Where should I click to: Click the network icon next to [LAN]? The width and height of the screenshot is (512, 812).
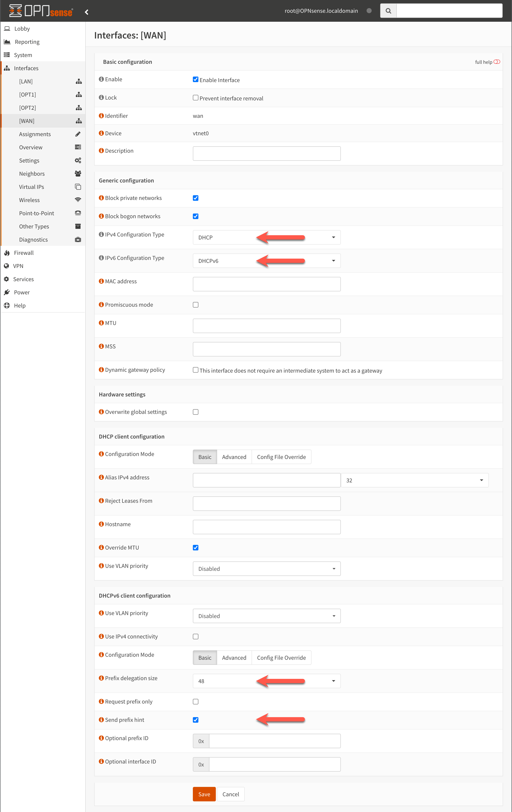point(78,81)
